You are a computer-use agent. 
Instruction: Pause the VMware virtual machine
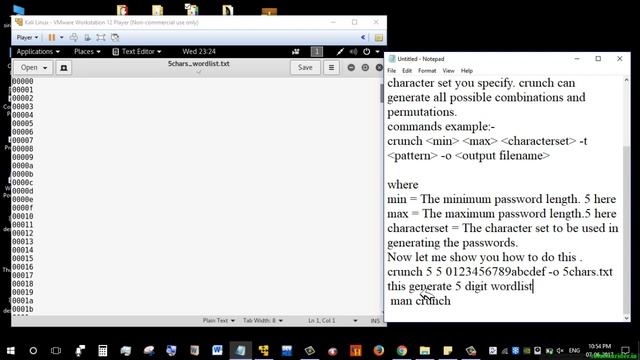click(x=52, y=38)
